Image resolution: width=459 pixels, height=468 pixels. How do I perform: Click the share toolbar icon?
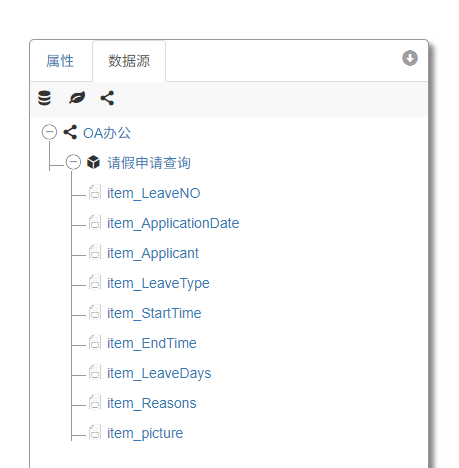(x=107, y=98)
